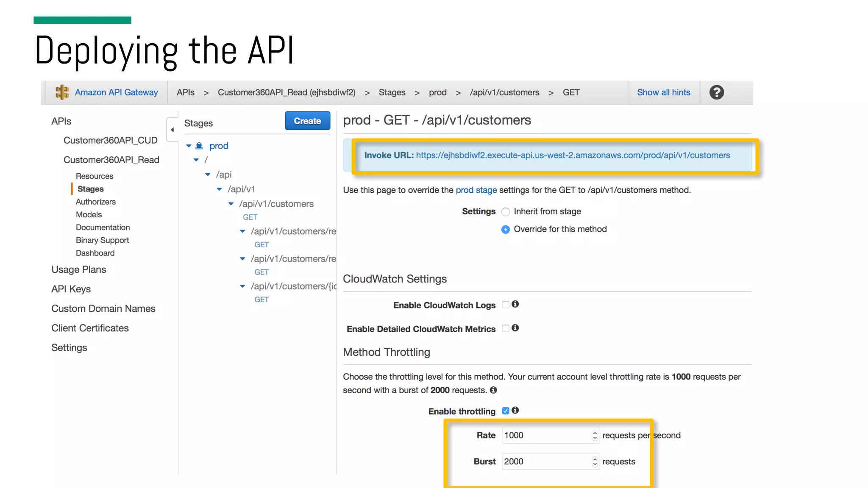Follow the prod stage link

tap(476, 190)
